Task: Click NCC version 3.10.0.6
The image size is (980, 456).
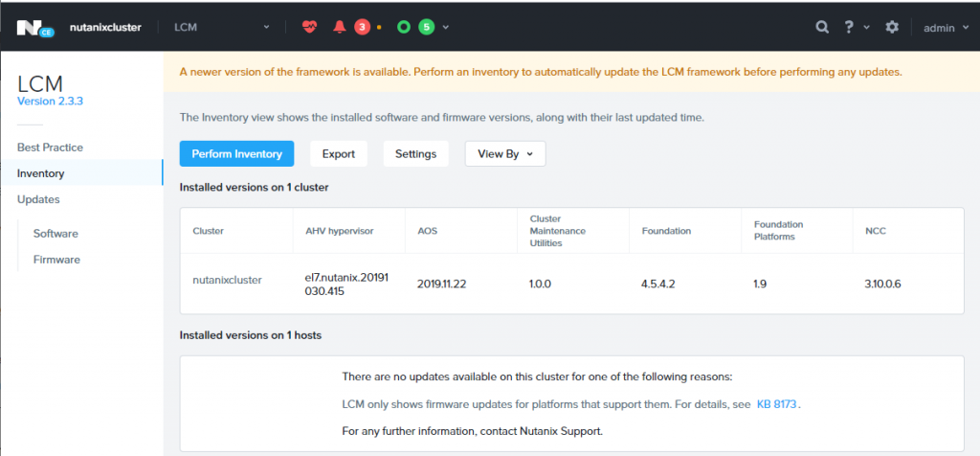Action: click(882, 284)
